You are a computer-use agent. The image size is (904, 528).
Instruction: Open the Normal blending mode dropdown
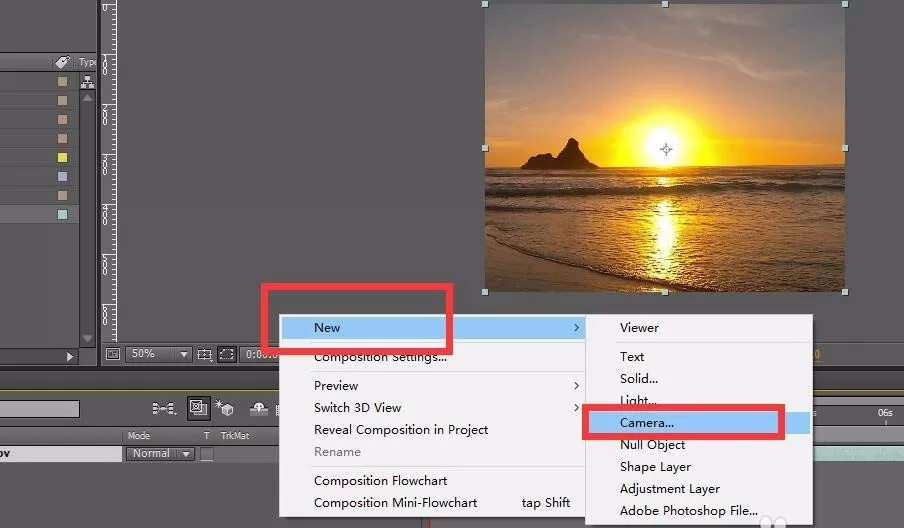[160, 454]
